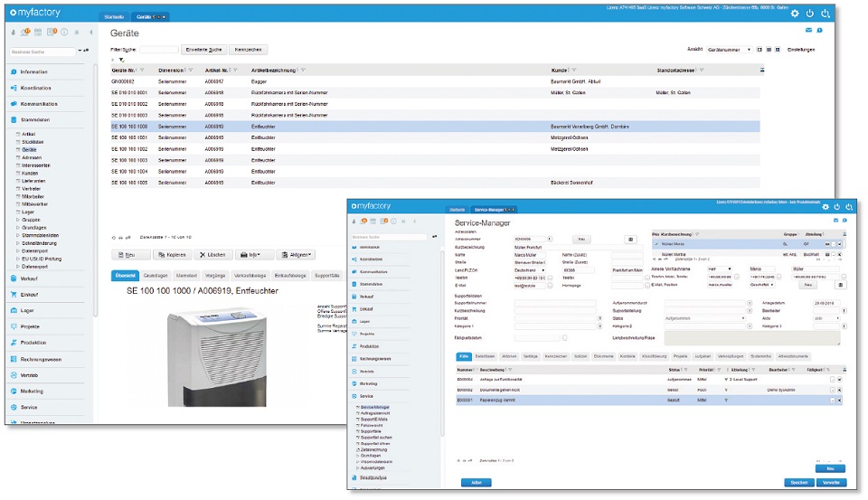Expand Gruppen tree node in Stammdaten
The width and height of the screenshot is (868, 500).
point(18,220)
